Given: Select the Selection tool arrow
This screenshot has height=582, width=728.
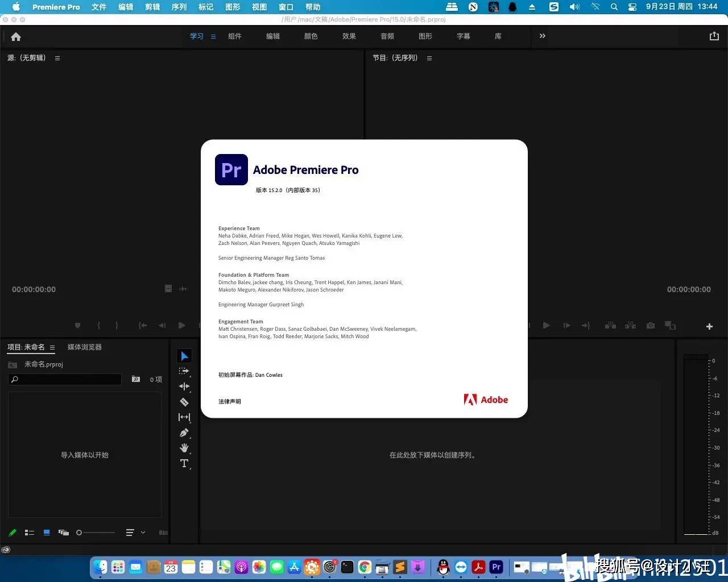Looking at the screenshot, I should 184,356.
